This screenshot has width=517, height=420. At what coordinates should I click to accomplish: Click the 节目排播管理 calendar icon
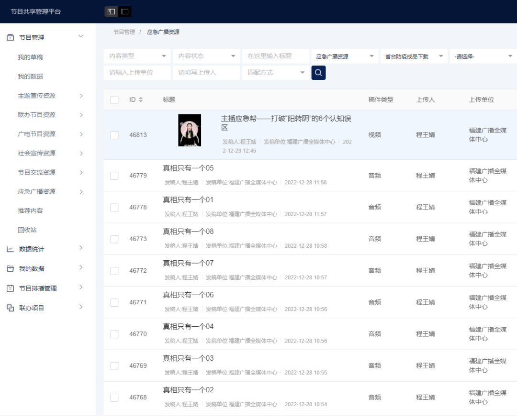tap(10, 288)
